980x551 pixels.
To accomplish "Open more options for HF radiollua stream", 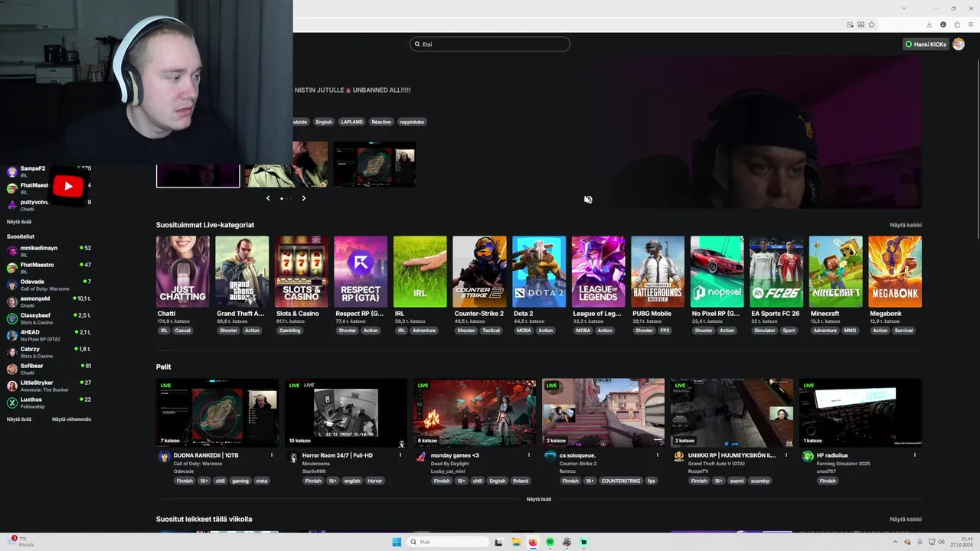I will click(x=914, y=455).
